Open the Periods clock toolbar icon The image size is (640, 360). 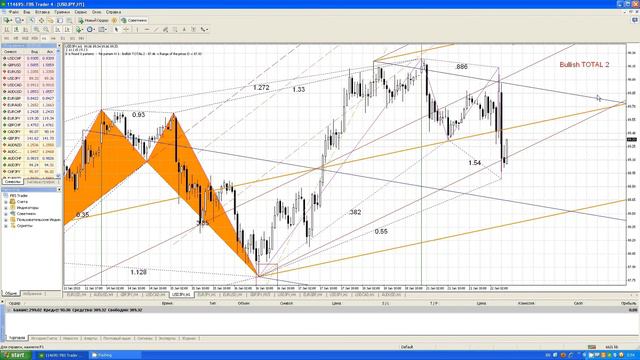(89, 29)
